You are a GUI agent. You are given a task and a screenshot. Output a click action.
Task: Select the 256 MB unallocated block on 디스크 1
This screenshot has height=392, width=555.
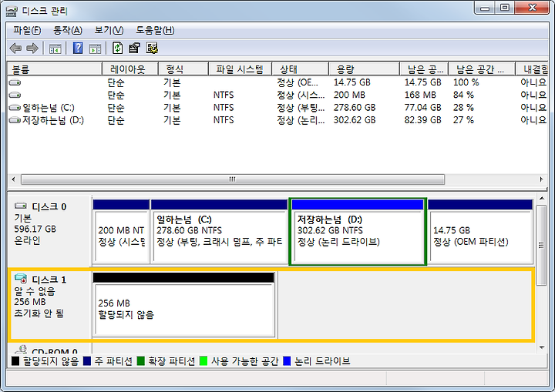click(x=183, y=305)
